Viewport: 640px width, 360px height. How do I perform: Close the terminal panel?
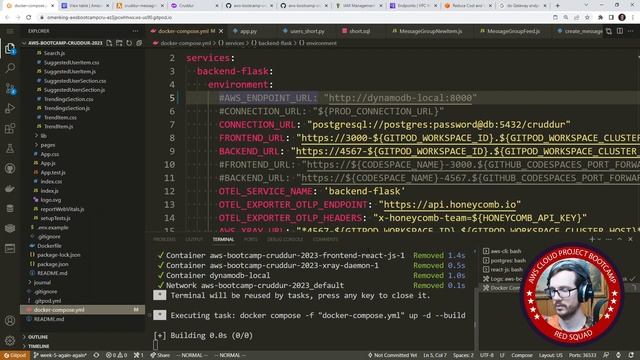pyautogui.click(x=630, y=239)
